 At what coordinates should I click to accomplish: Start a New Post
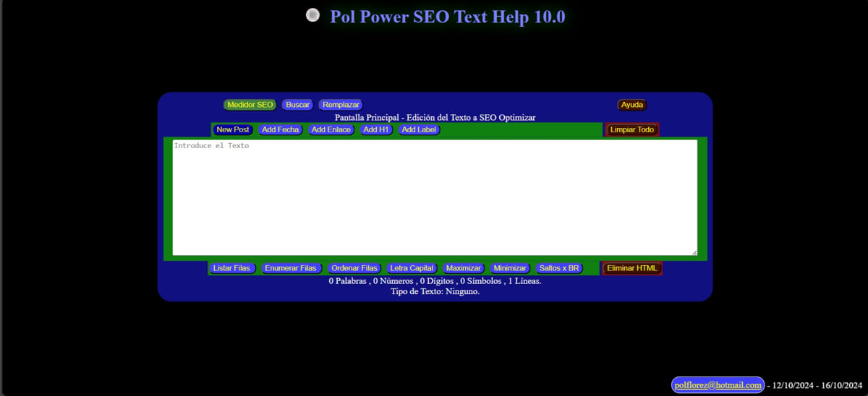[x=233, y=130]
